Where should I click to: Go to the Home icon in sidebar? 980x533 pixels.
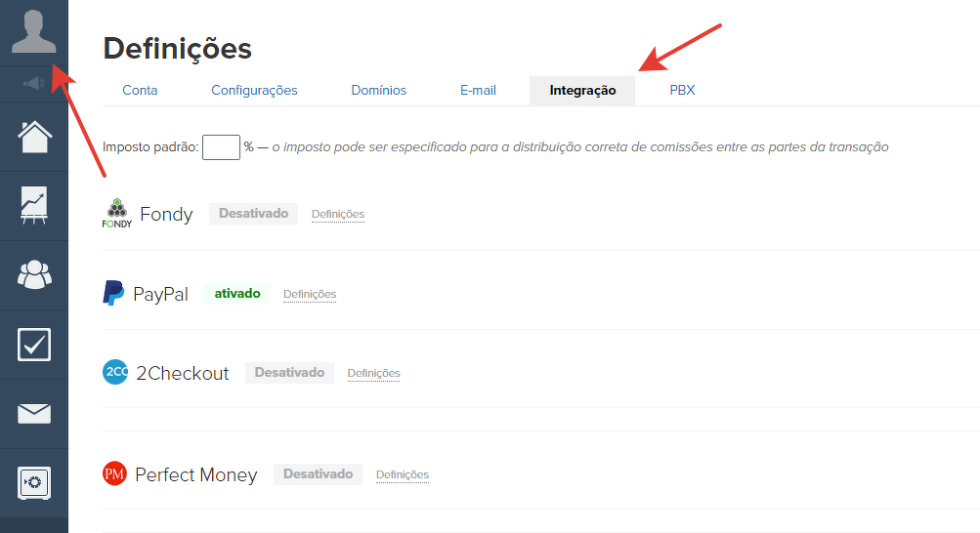pyautogui.click(x=34, y=136)
